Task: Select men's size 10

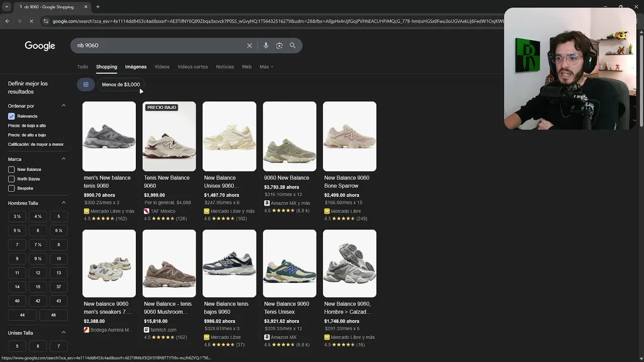Action: click(x=58, y=258)
